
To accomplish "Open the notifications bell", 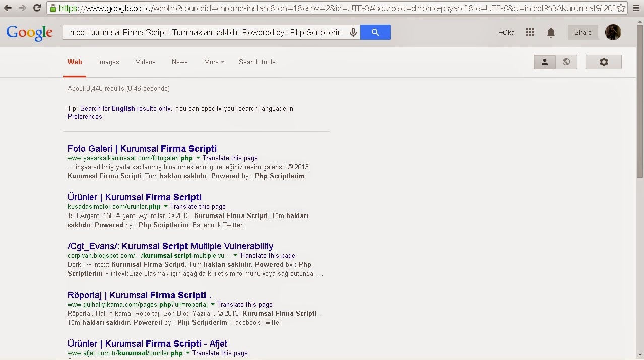I will pyautogui.click(x=551, y=33).
